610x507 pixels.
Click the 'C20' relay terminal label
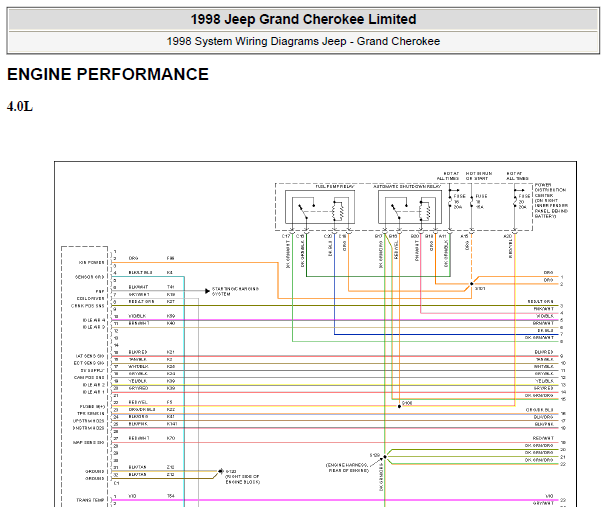pos(328,236)
